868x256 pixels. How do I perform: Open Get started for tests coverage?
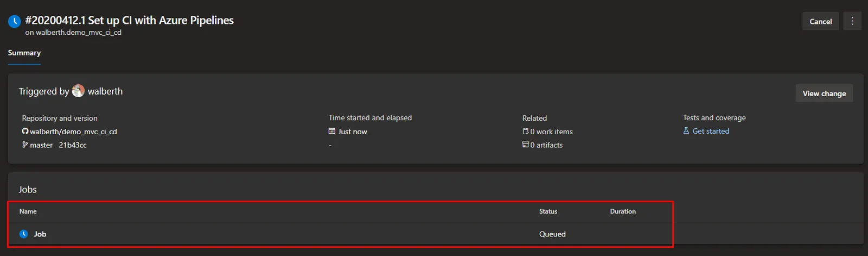(x=711, y=131)
